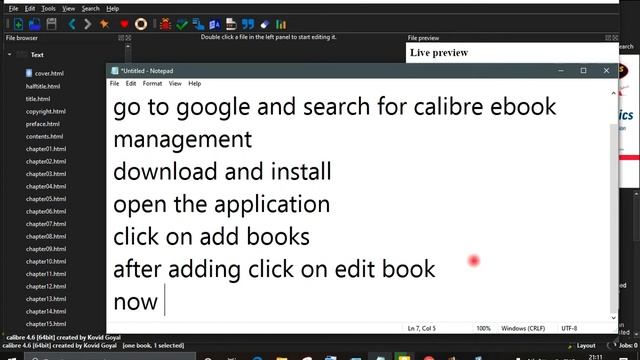640x360 pixels.
Task: Click 'Windows (CRLF)' status entry
Action: pos(523,328)
